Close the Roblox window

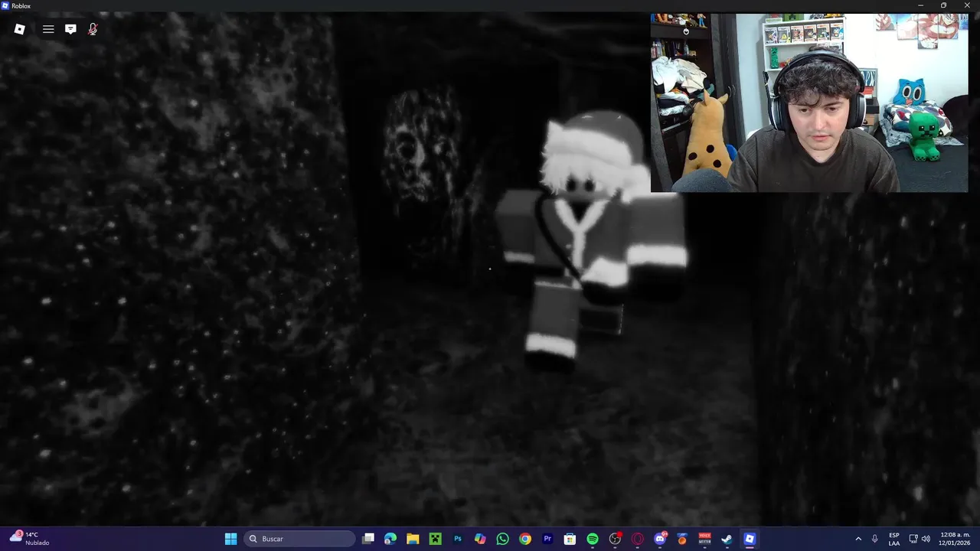967,5
